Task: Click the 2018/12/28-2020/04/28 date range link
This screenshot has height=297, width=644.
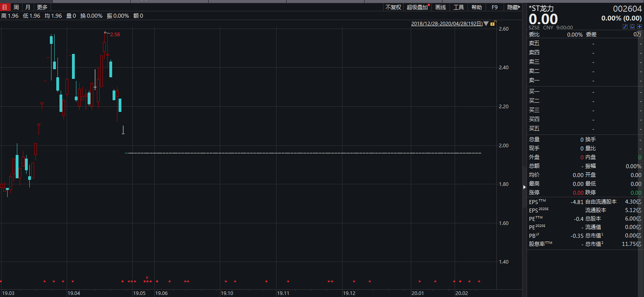Action: pos(447,24)
